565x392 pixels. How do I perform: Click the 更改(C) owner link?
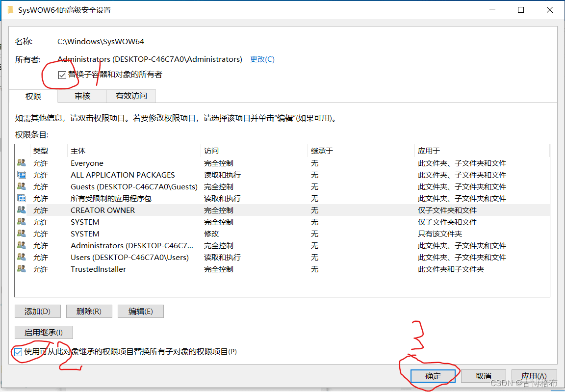(x=262, y=59)
